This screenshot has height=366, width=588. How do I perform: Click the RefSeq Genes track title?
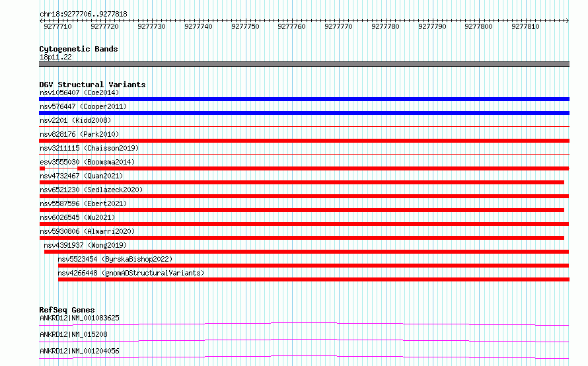coord(67,310)
